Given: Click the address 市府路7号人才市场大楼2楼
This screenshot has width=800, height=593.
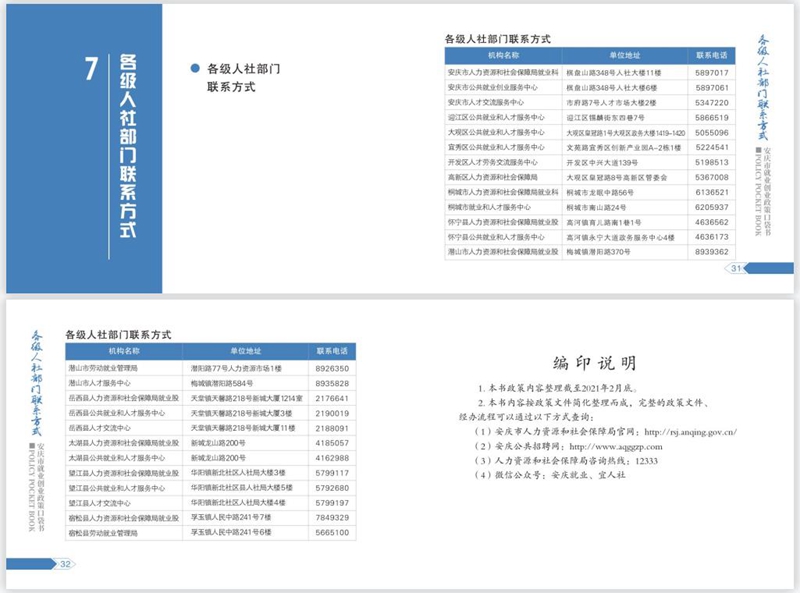Looking at the screenshot, I should coord(611,103).
